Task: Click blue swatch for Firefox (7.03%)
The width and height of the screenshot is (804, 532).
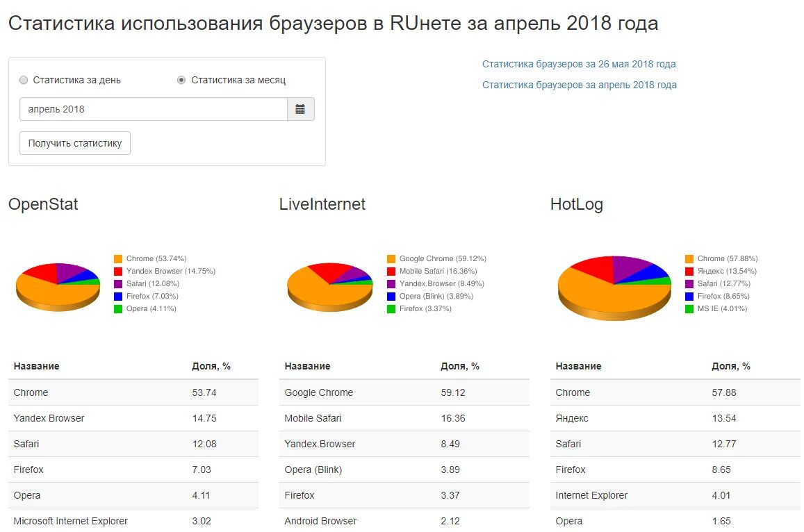Action: [x=118, y=297]
